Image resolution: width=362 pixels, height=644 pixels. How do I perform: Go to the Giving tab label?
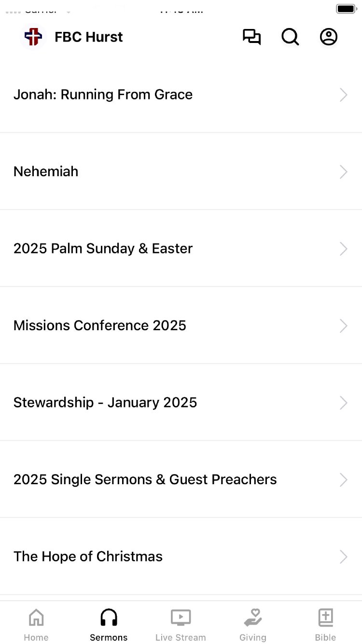(253, 638)
